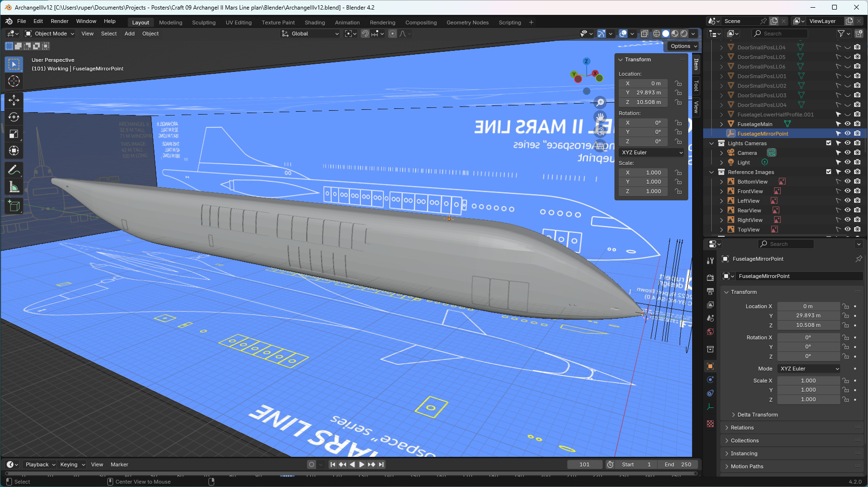Open the Collection properties tab icon
This screenshot has width=868, height=487.
tap(710, 348)
